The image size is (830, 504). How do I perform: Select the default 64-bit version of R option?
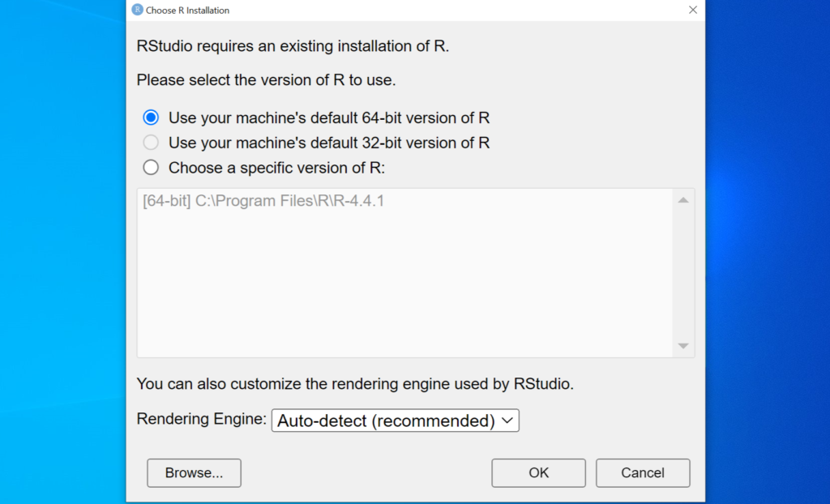[150, 117]
